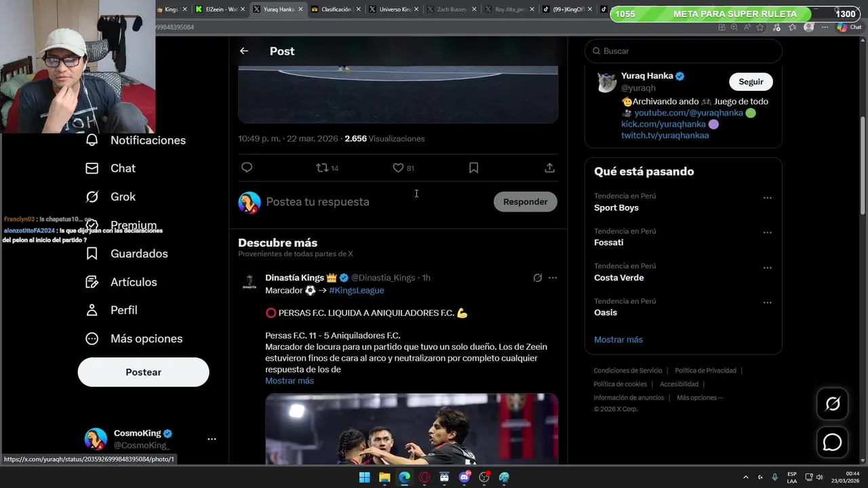Open the volume control in system tray
Screen dimensions: 868x488
pyautogui.click(x=819, y=477)
